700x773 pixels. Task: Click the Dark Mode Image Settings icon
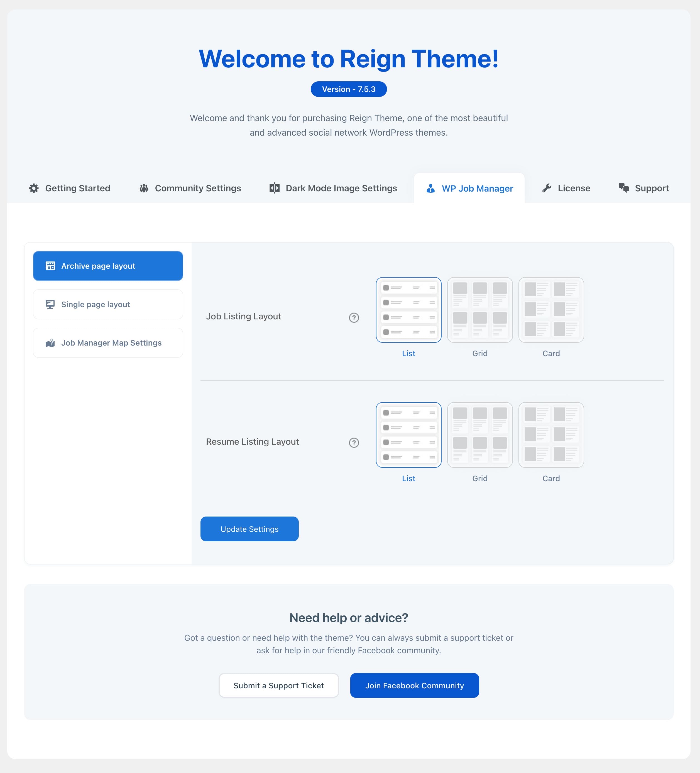click(275, 188)
